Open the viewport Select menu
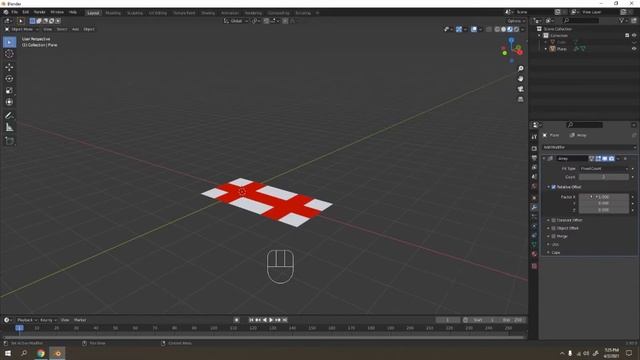The height and width of the screenshot is (360, 640). pyautogui.click(x=62, y=29)
